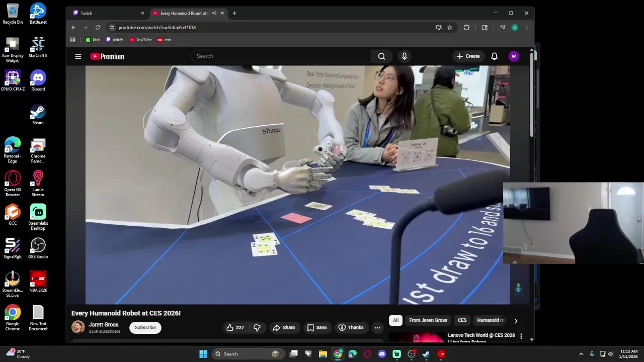
Task: Open OBS Studio desktop shortcut
Action: 38,248
